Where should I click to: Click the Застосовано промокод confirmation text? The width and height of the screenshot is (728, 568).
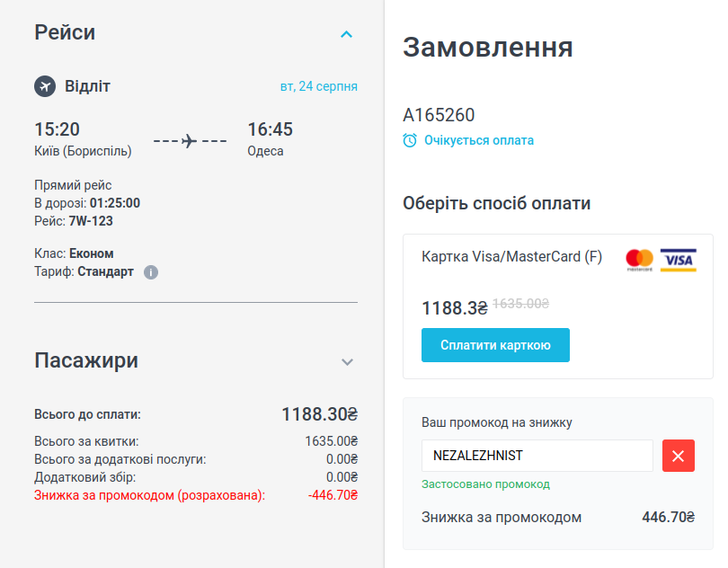485,484
